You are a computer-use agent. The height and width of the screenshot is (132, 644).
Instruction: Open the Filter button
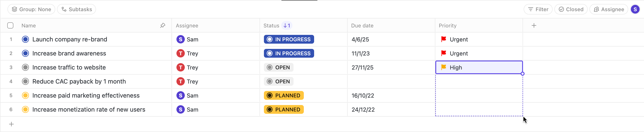coord(538,9)
